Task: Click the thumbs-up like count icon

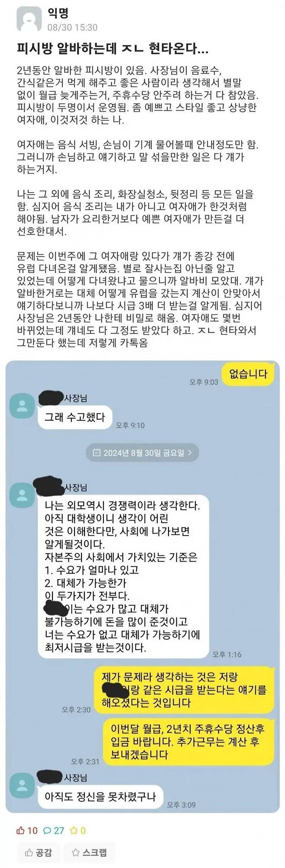Action: click(x=20, y=830)
